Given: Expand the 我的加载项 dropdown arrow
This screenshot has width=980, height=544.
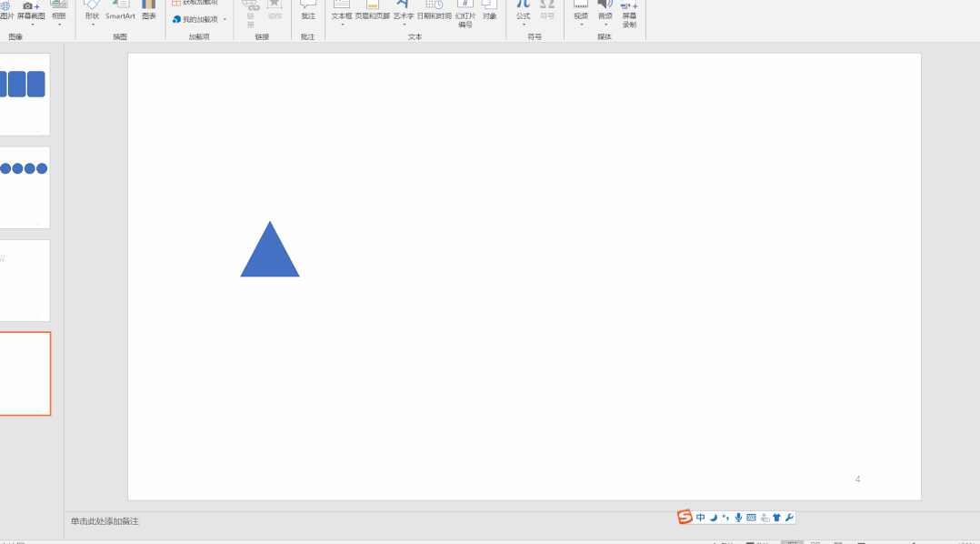Looking at the screenshot, I should [225, 19].
